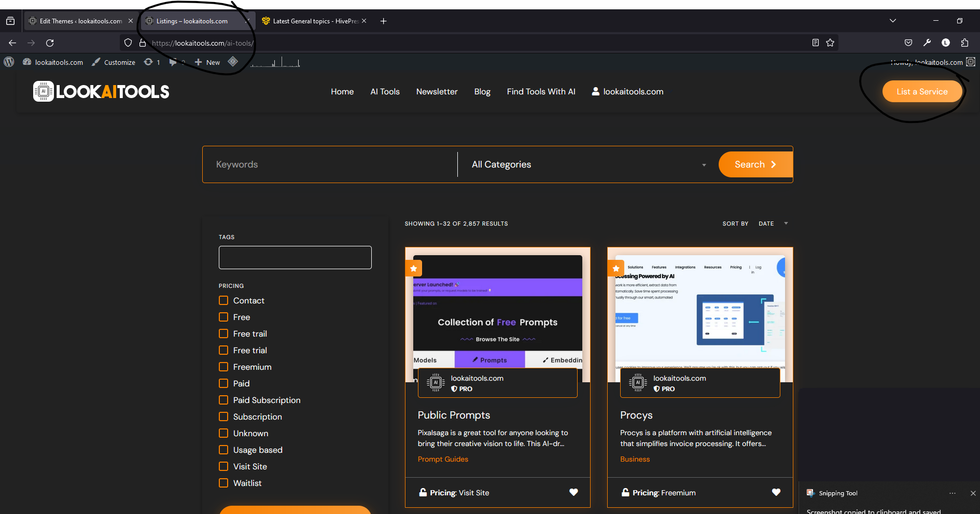Screen dimensions: 980x514
Task: Open the Newsletter menu item
Action: (x=437, y=92)
